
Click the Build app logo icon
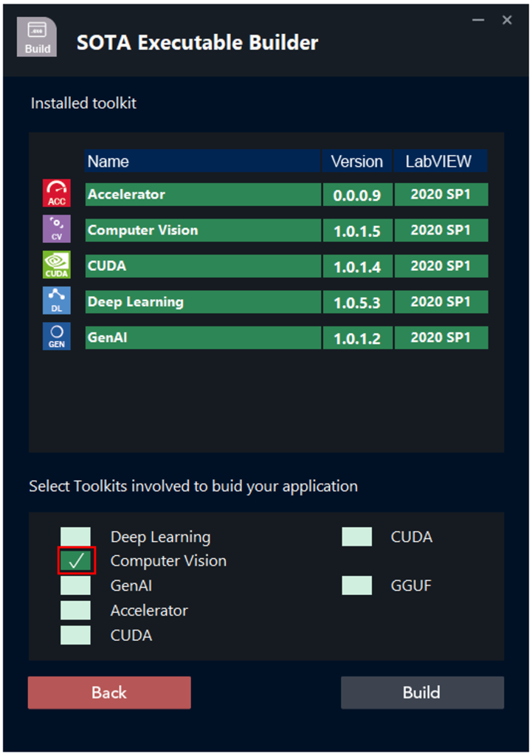coord(37,37)
